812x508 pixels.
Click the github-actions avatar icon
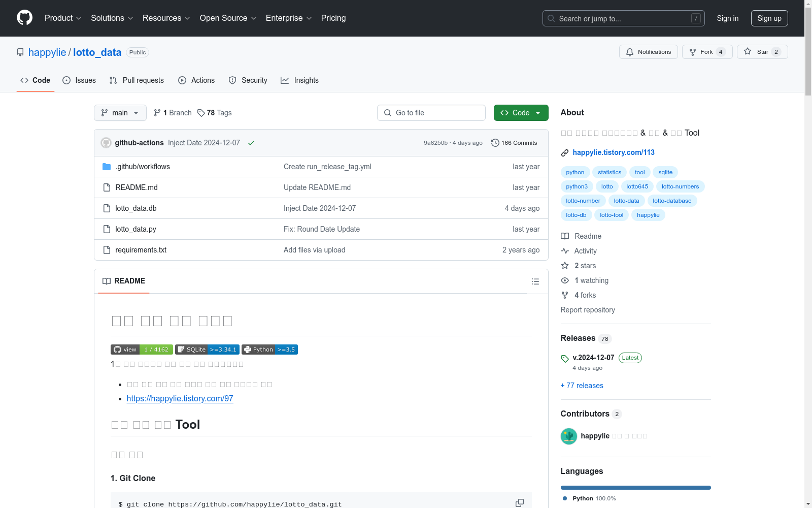(106, 143)
